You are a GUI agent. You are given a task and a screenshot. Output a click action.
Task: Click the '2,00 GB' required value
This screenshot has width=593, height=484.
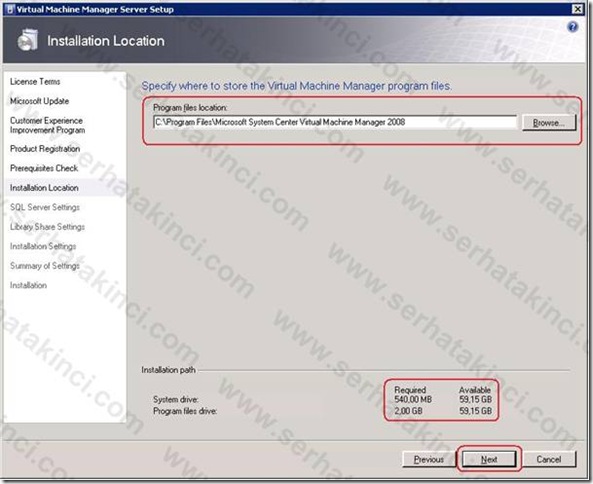point(408,411)
